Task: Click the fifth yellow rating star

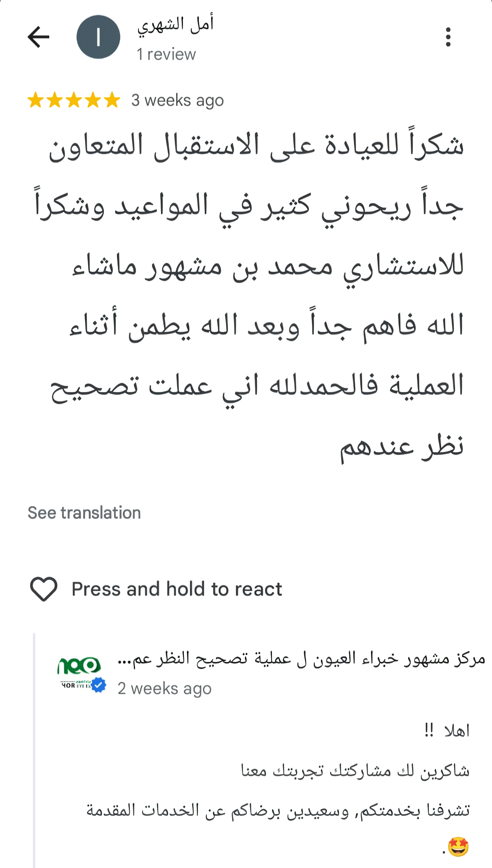Action: pyautogui.click(x=112, y=100)
